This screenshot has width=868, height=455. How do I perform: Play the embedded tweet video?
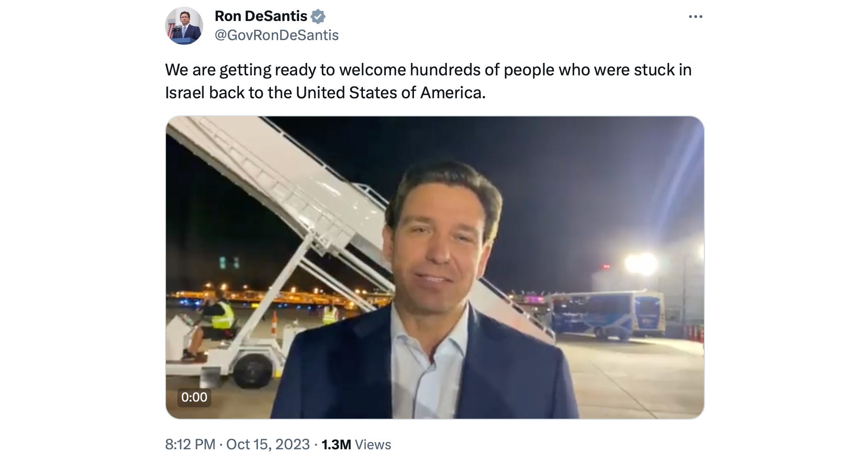pyautogui.click(x=434, y=268)
